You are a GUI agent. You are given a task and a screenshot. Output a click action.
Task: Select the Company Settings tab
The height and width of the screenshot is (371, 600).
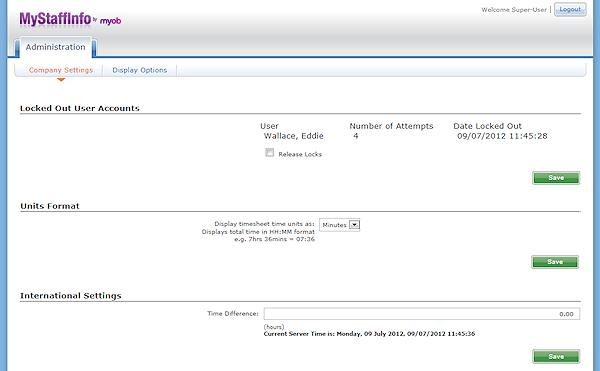pos(61,70)
